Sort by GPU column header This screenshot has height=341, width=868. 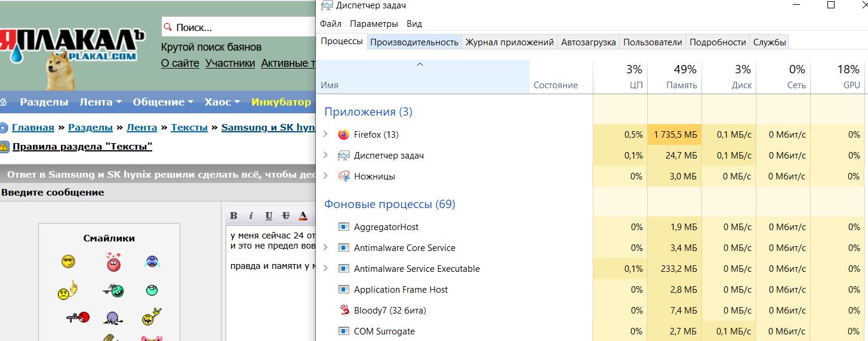[838, 76]
